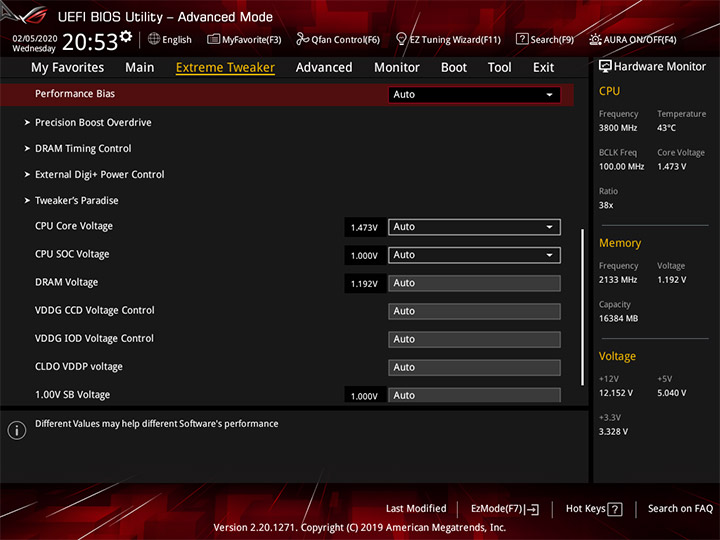Click the 38x Ratio value
Viewport: 720px width, 540px height.
(x=606, y=205)
